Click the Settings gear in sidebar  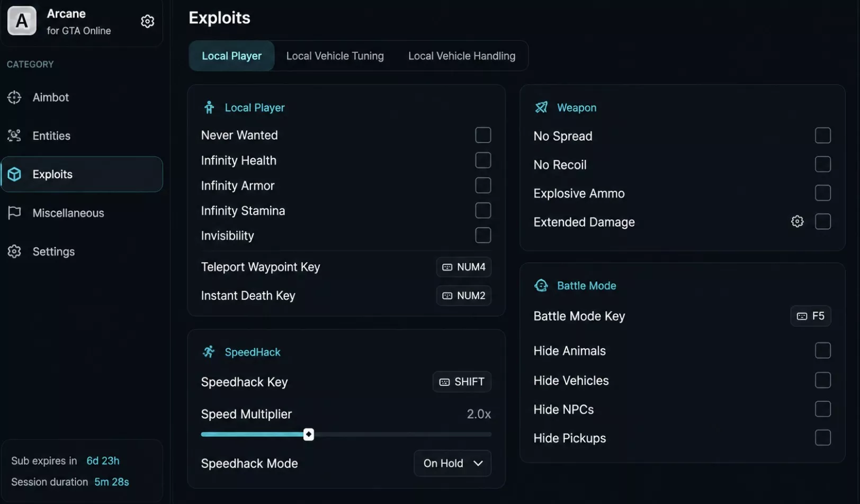pos(14,251)
